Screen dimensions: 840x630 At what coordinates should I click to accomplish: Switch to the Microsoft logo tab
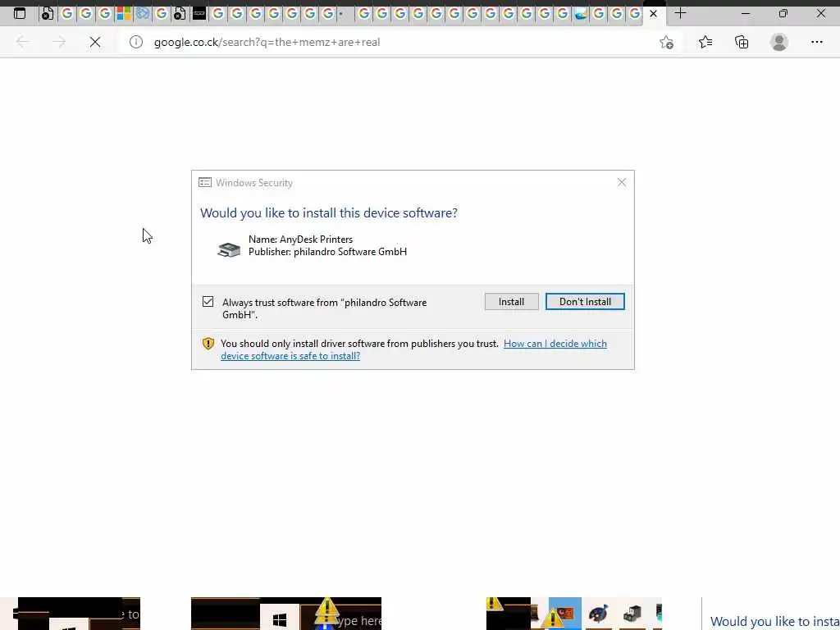(124, 13)
